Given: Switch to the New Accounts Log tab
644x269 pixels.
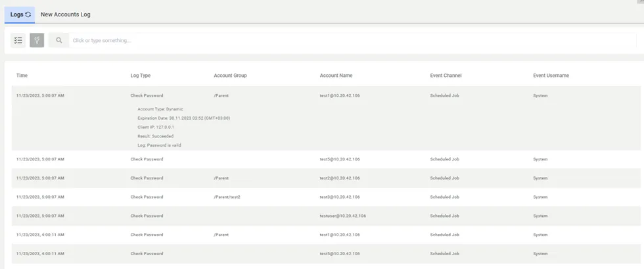Looking at the screenshot, I should click(65, 14).
